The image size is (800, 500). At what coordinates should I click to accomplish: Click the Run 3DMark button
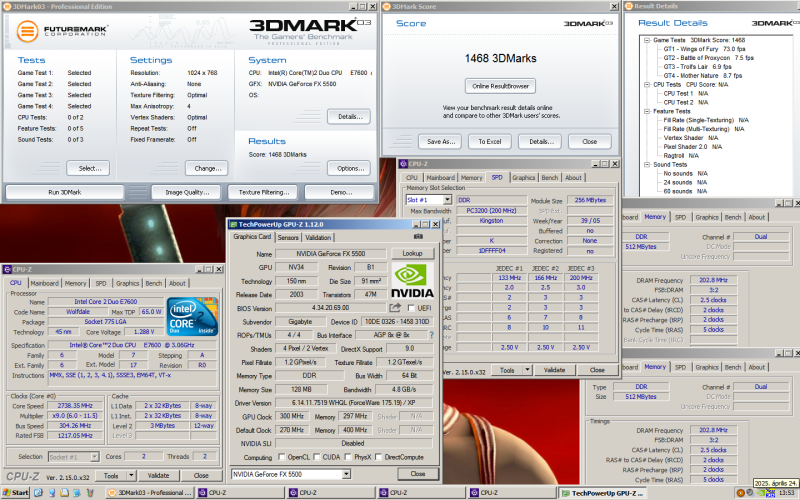pyautogui.click(x=65, y=192)
